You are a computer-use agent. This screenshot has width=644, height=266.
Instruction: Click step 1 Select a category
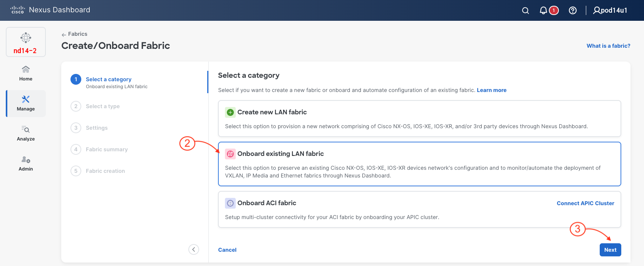pos(109,79)
